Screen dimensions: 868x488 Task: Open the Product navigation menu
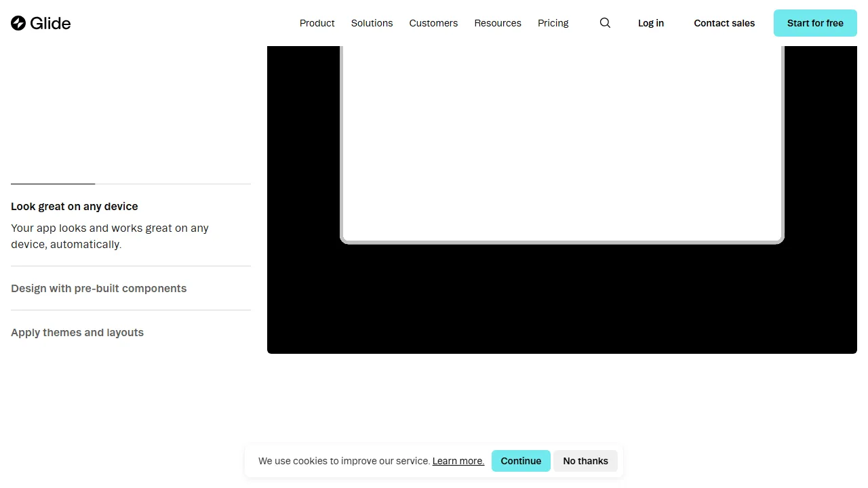pos(317,23)
